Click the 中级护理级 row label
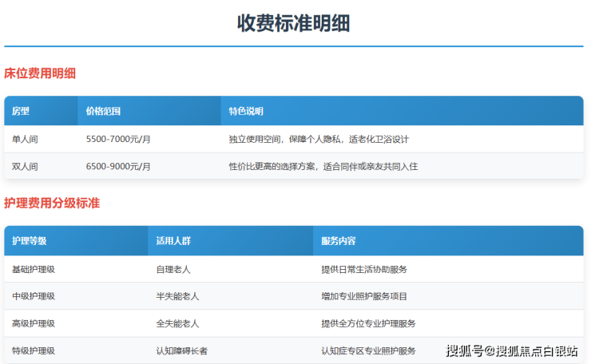 tap(34, 296)
